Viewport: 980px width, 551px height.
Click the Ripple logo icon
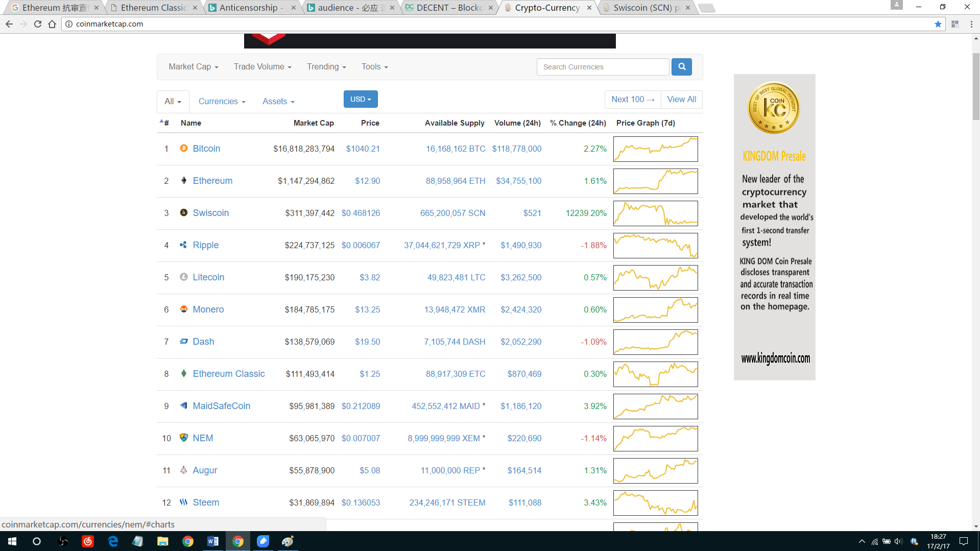[184, 245]
